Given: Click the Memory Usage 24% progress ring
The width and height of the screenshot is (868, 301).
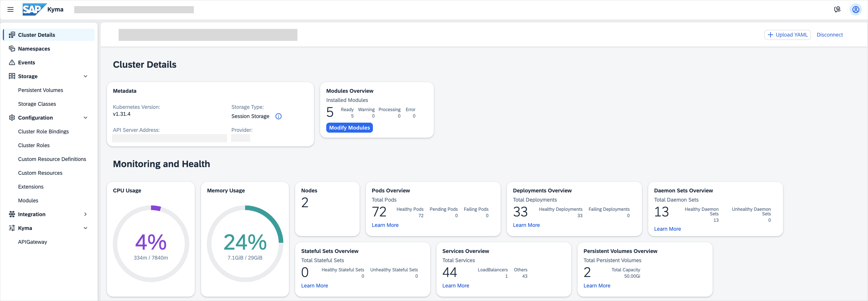Looking at the screenshot, I should [245, 243].
